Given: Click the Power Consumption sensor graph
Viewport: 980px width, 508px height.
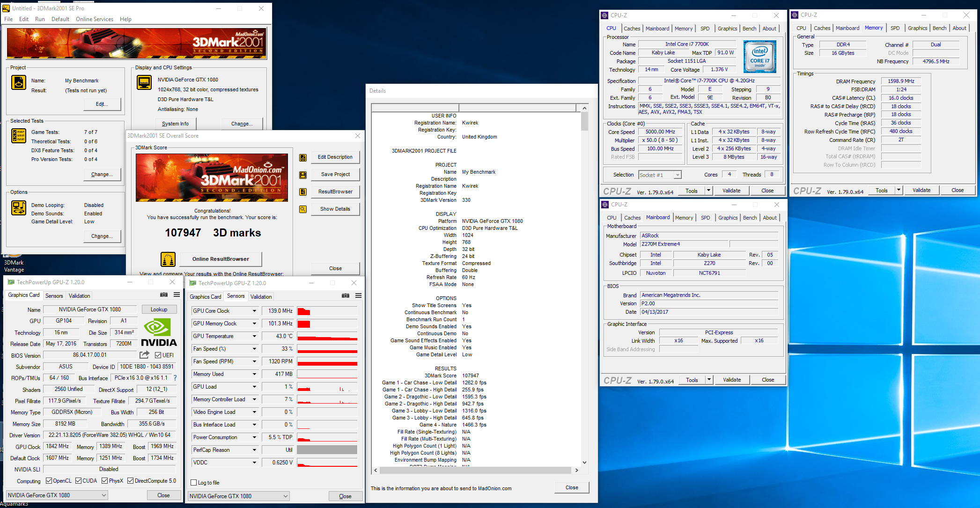Looking at the screenshot, I should (327, 437).
